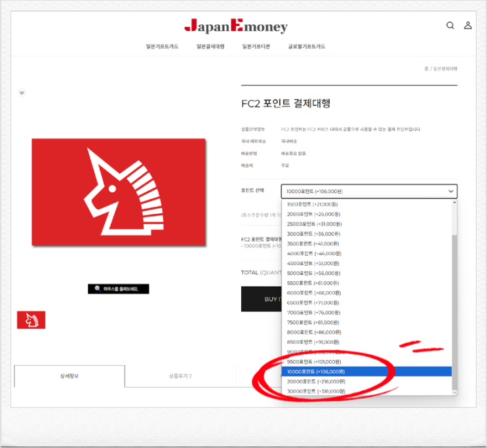Choose 8500포인트 (+91,000원) from list
Image resolution: width=487 pixels, height=448 pixels.
click(366, 342)
